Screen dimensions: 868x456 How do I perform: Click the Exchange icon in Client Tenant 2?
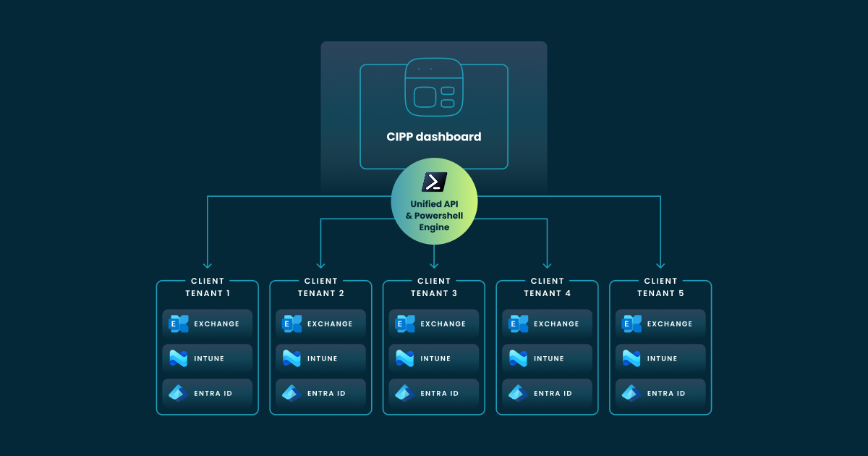pyautogui.click(x=289, y=324)
